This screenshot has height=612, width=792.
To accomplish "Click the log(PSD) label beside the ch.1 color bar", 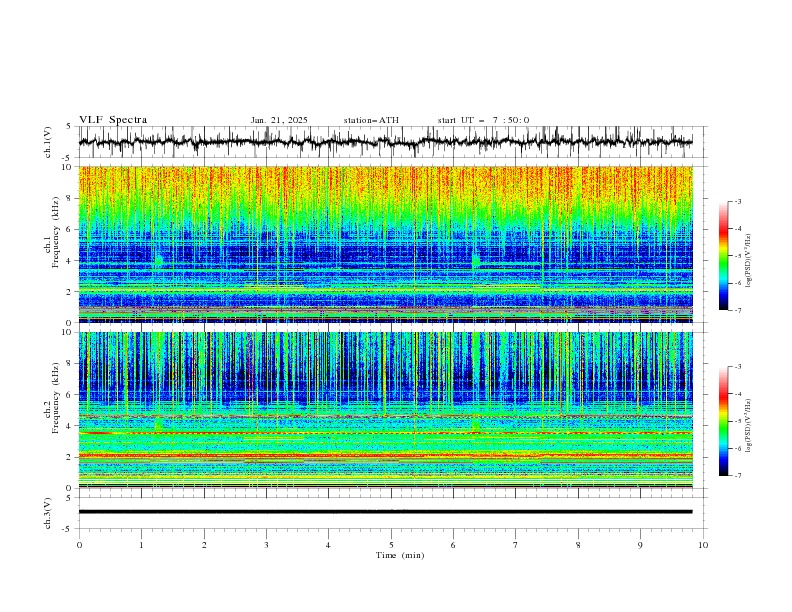I will (x=749, y=261).
